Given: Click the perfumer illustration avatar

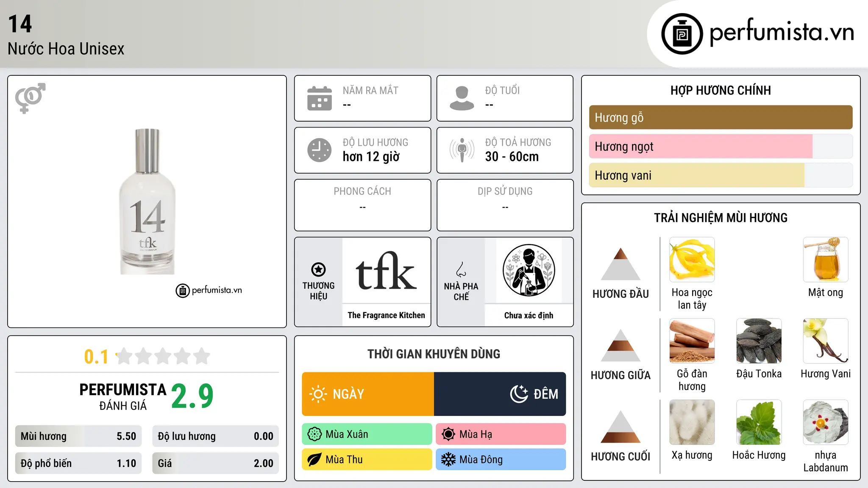Looking at the screenshot, I should coord(529,270).
